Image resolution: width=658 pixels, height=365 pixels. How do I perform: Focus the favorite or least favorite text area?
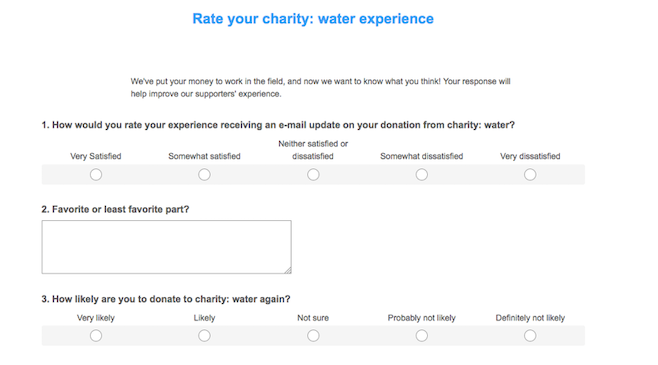(x=167, y=247)
